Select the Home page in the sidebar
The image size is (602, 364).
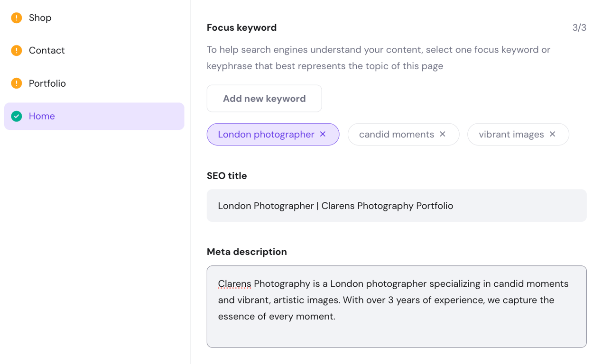(x=42, y=116)
